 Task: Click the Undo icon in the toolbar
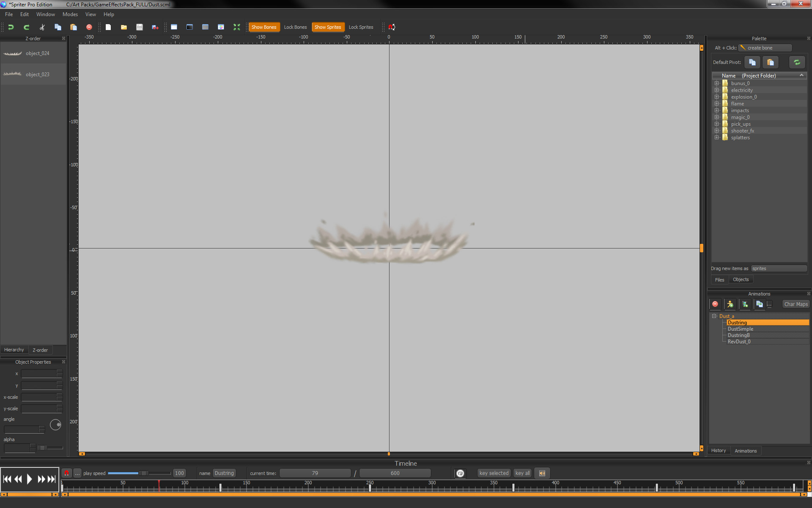[x=11, y=27]
